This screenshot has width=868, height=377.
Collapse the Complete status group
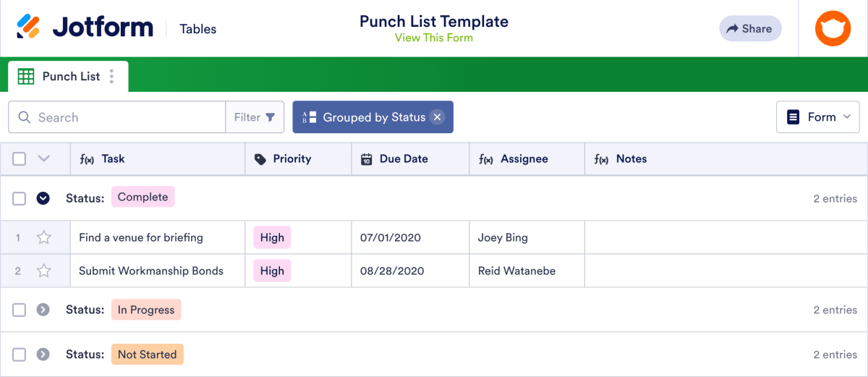pyautogui.click(x=43, y=198)
